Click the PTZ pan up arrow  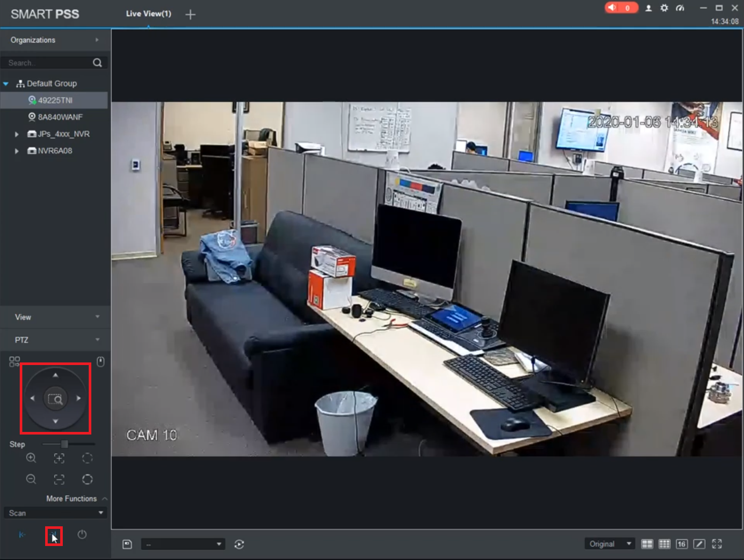56,375
